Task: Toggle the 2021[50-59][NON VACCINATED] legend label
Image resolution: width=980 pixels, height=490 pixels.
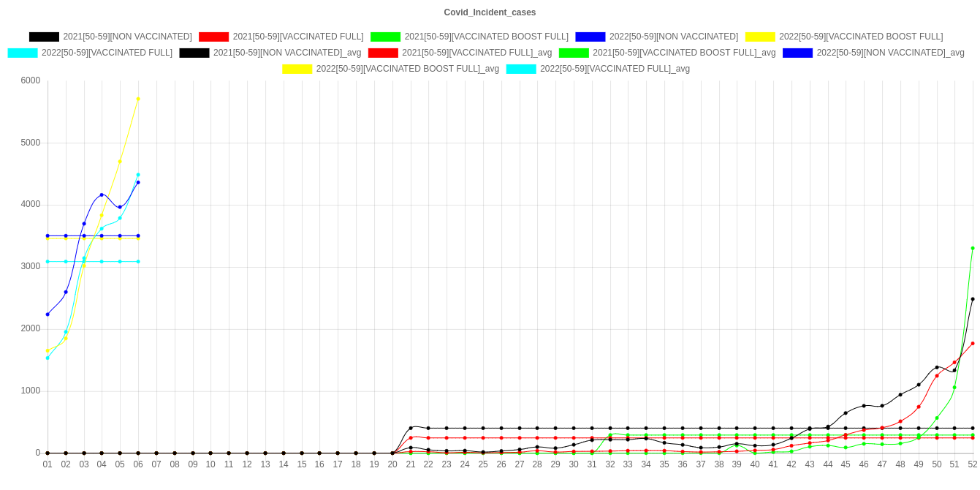Action: [127, 37]
